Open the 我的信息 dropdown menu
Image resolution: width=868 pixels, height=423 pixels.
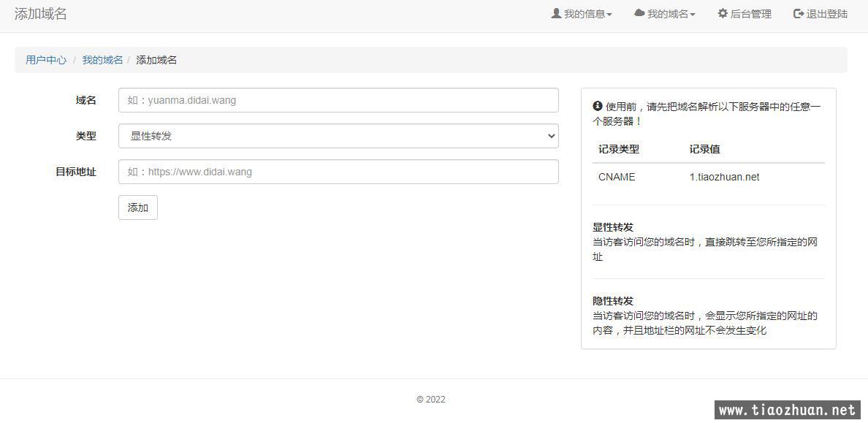coord(582,14)
